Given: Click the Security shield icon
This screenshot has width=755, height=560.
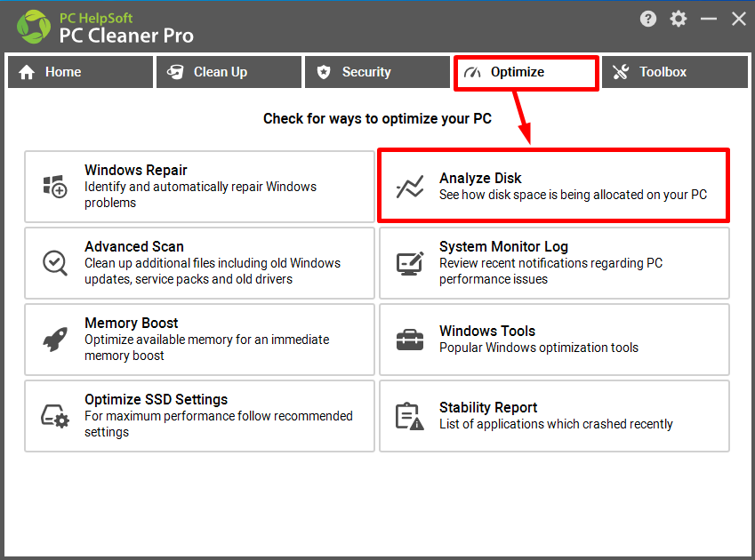Looking at the screenshot, I should coord(324,72).
